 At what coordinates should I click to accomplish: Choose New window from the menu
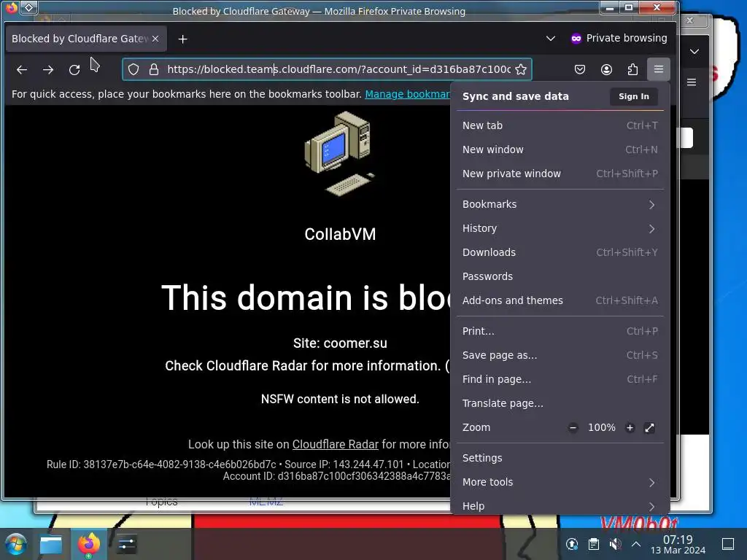(560, 149)
